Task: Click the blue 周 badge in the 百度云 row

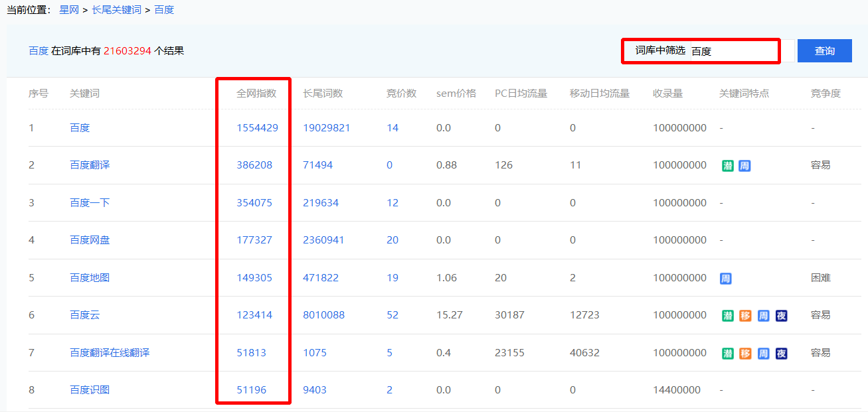Action: tap(763, 316)
